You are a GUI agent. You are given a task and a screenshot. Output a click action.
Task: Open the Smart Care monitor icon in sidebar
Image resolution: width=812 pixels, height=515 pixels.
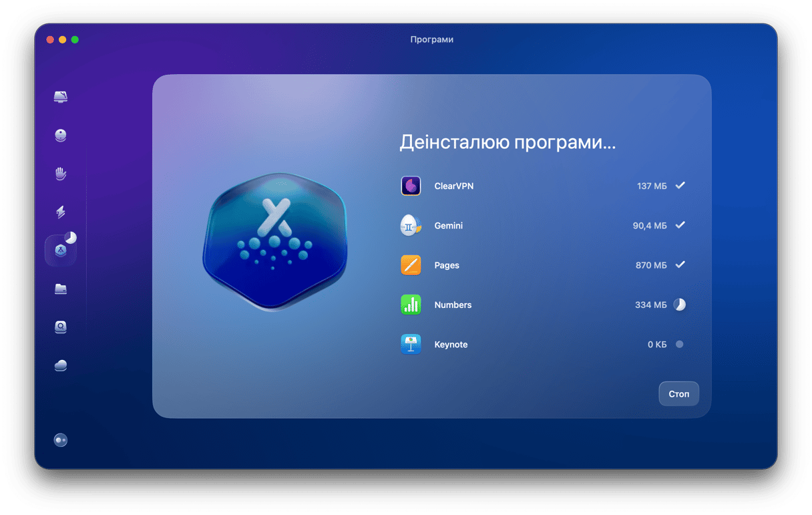[61, 97]
